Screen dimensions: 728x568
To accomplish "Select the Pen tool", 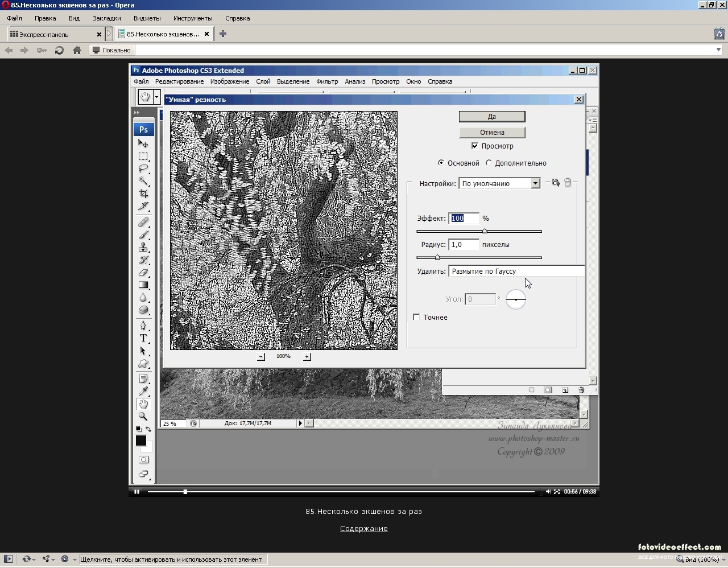I will 143,326.
